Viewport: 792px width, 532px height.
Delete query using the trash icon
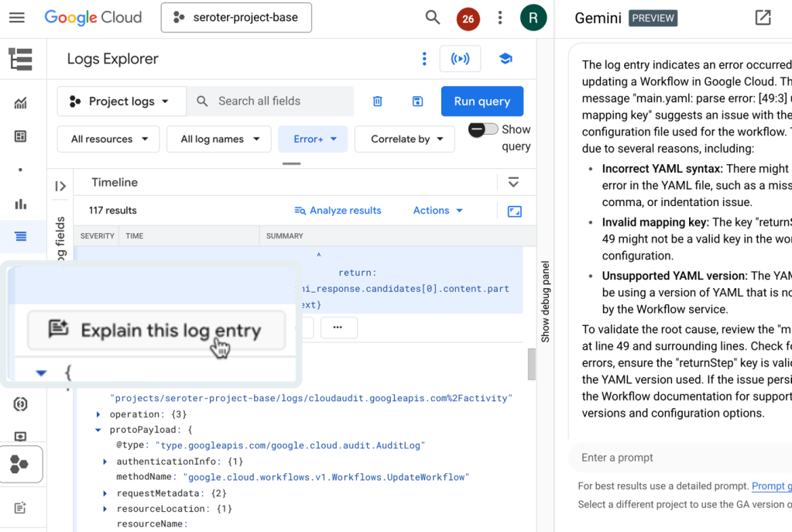[x=378, y=101]
